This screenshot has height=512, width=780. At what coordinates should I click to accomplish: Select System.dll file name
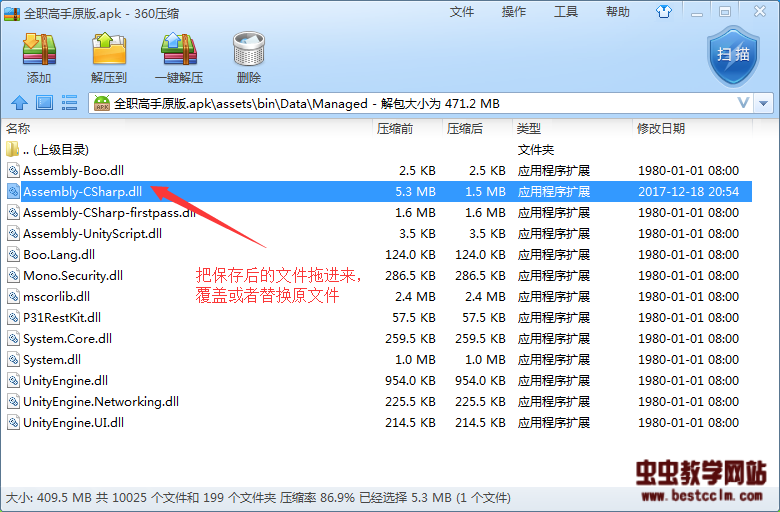(52, 360)
